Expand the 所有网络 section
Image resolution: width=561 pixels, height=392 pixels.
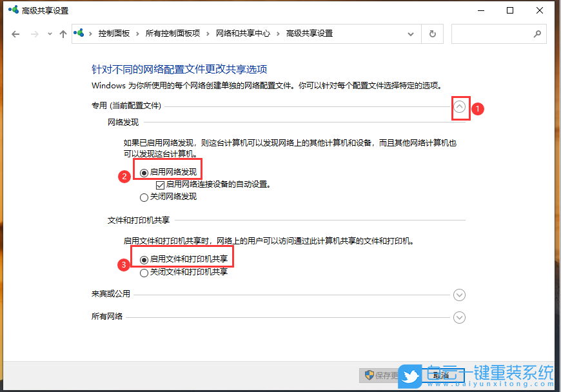[x=459, y=317]
